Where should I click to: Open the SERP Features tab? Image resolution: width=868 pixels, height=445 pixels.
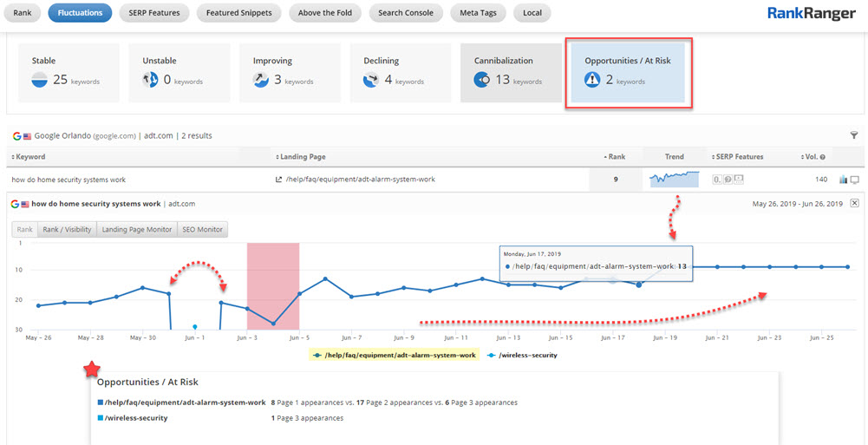tap(153, 13)
